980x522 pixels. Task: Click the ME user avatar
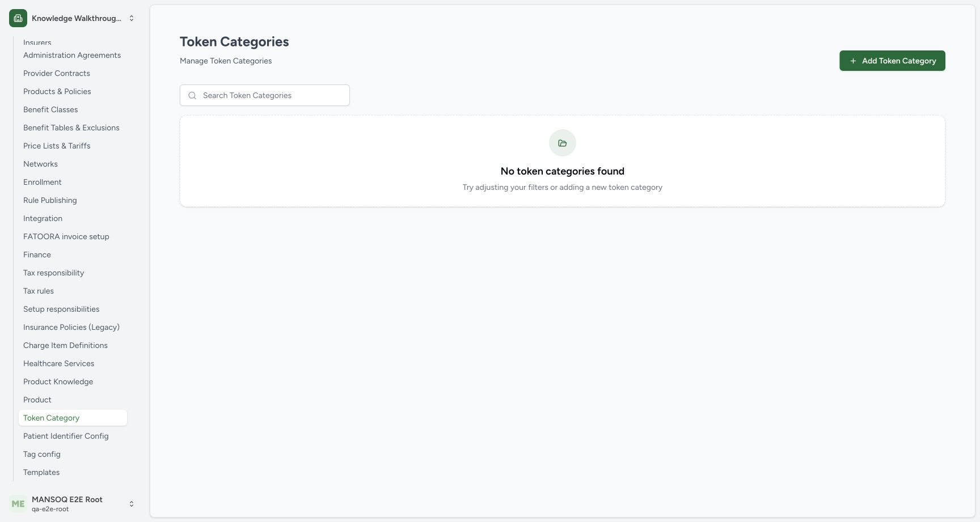point(18,504)
